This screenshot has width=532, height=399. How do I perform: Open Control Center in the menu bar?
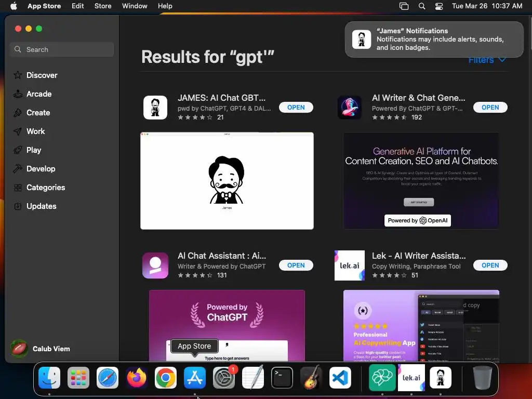[439, 6]
